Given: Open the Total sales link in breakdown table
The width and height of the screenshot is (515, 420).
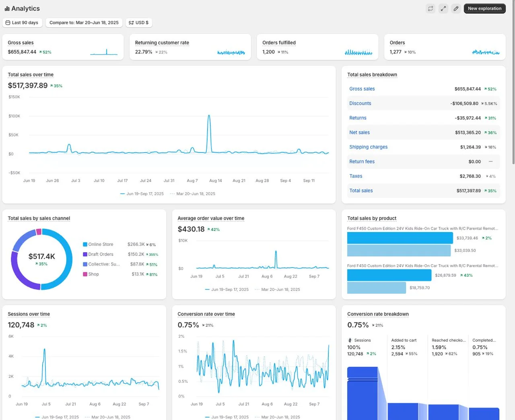Looking at the screenshot, I should tap(361, 191).
